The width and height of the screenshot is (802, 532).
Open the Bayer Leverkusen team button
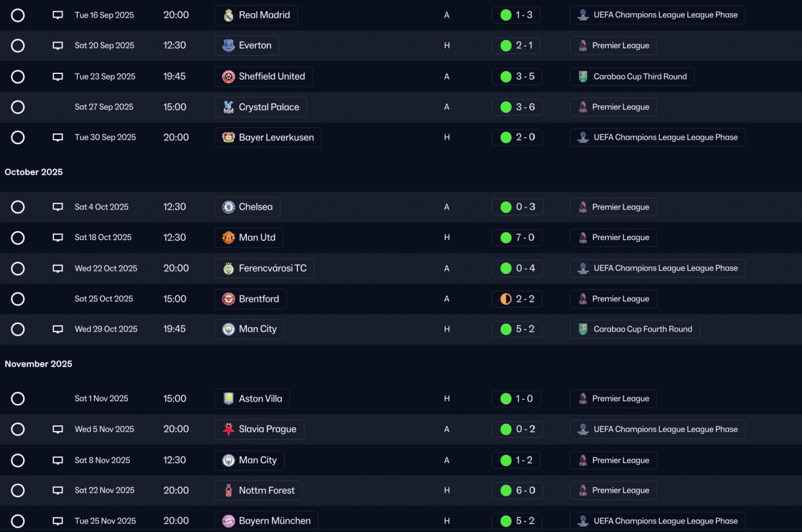268,137
